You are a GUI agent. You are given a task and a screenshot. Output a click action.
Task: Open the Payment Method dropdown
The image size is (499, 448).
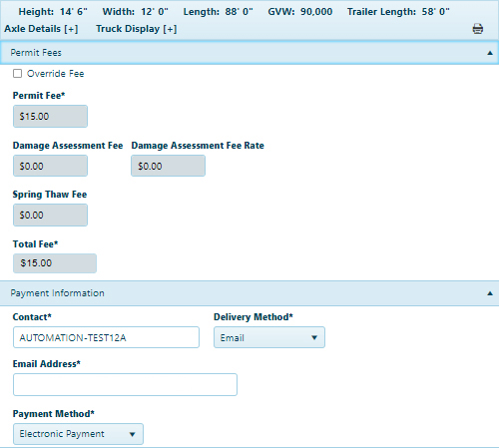78,434
